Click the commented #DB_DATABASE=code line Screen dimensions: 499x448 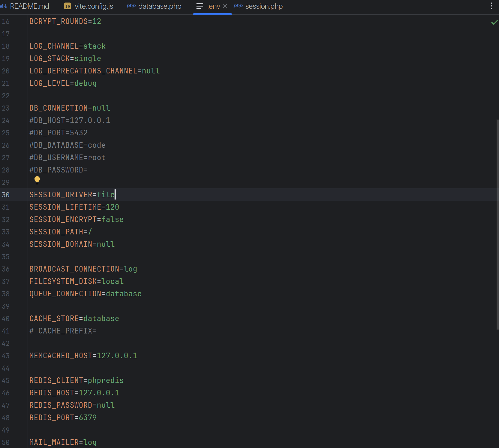pyautogui.click(x=68, y=145)
